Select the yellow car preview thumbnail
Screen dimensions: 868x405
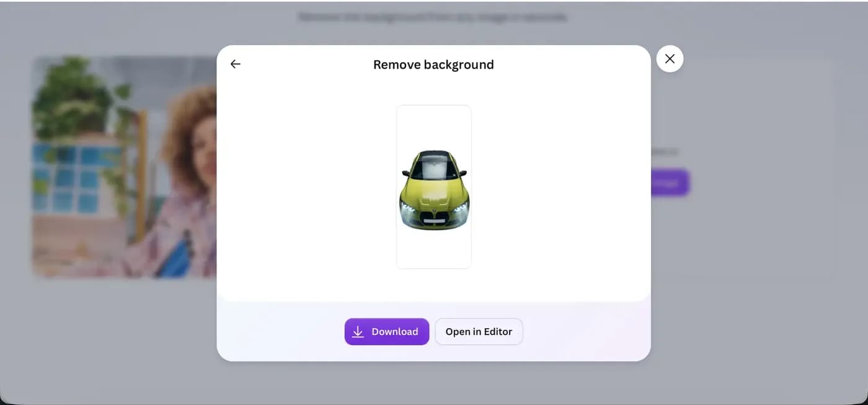coord(434,187)
